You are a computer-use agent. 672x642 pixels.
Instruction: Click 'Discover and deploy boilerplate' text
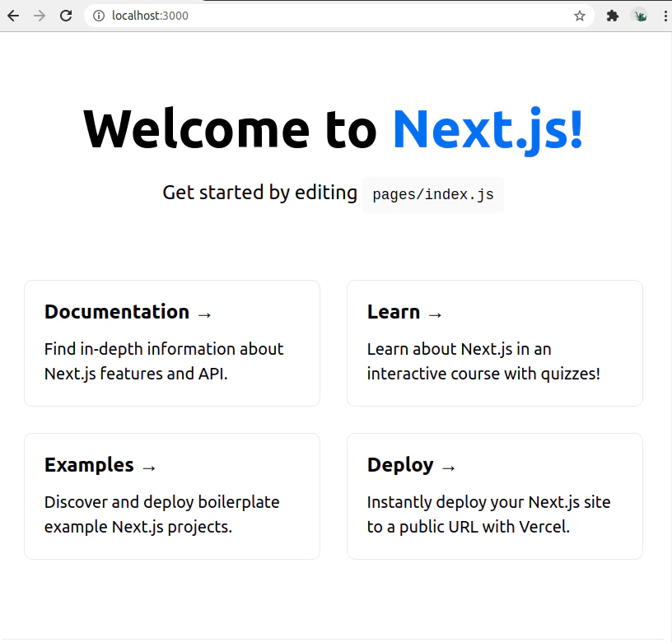162,502
